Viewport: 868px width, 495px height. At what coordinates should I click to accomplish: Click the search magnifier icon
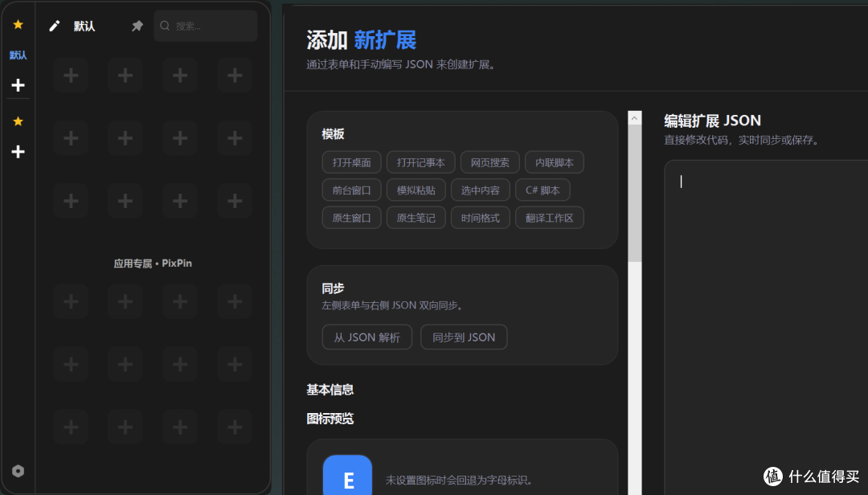(x=165, y=26)
